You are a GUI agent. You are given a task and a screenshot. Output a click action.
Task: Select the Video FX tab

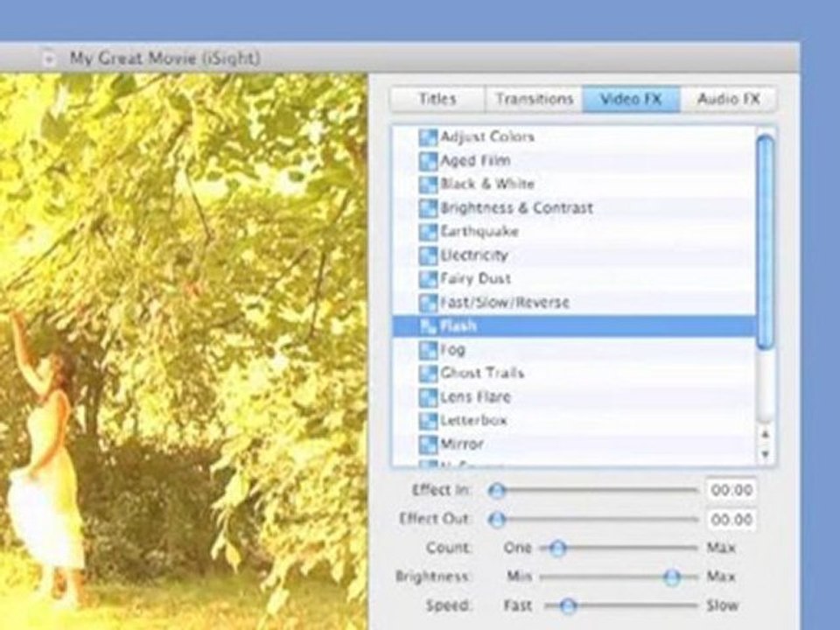[x=631, y=99]
